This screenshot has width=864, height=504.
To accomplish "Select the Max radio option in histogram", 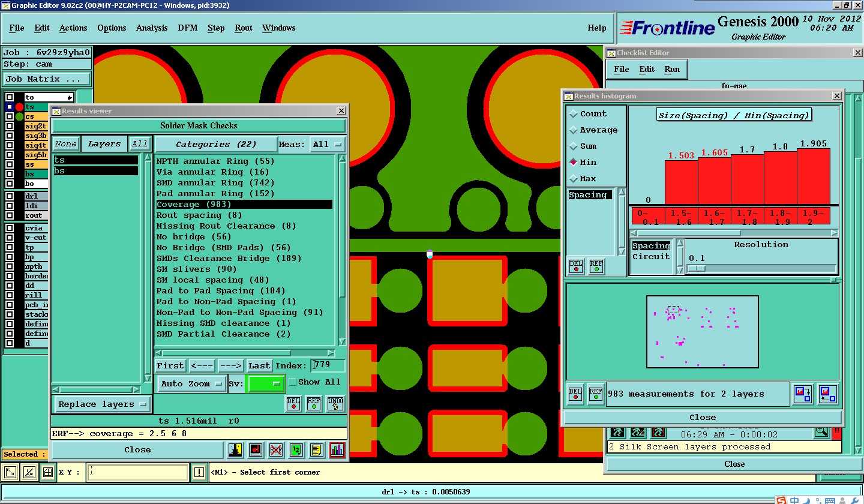I will [573, 179].
